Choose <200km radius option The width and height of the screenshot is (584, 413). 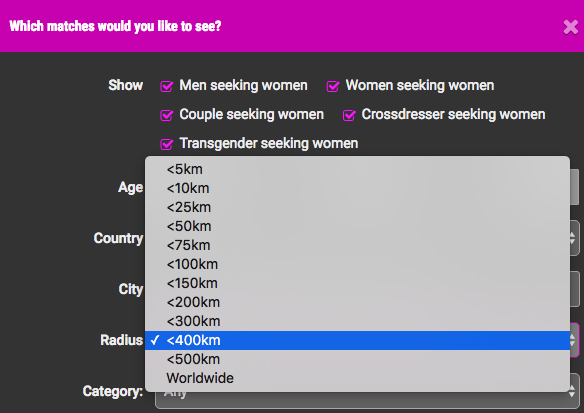357,302
